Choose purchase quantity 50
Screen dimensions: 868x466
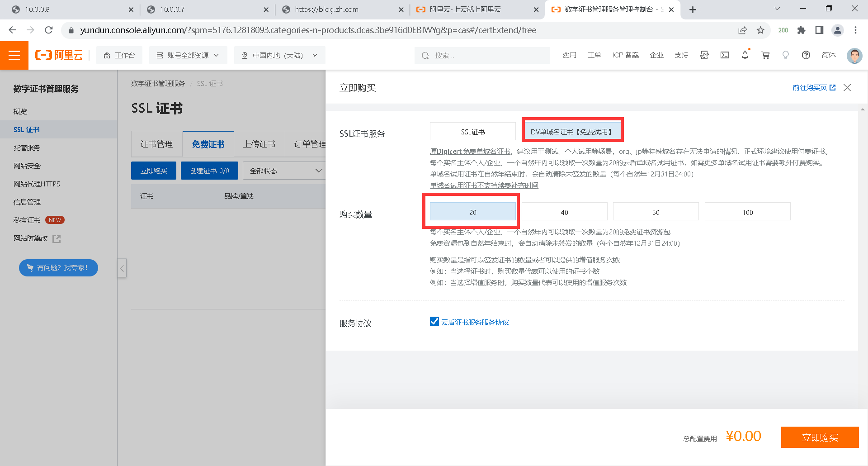point(656,212)
